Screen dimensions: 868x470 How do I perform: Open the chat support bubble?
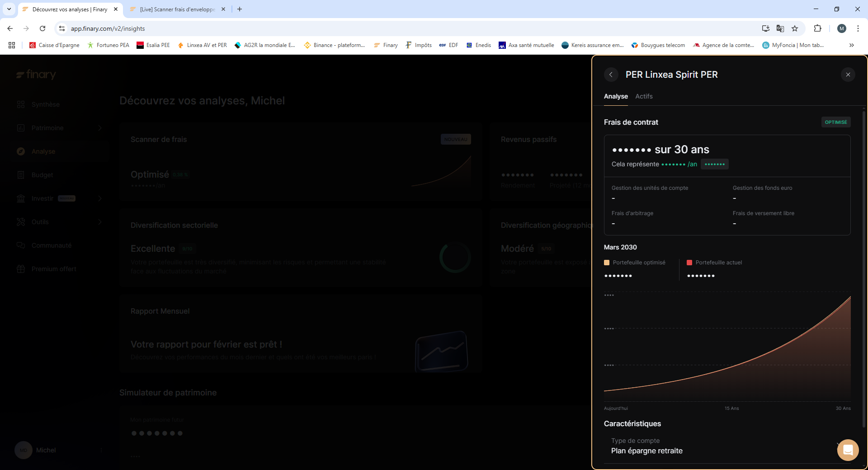848,450
